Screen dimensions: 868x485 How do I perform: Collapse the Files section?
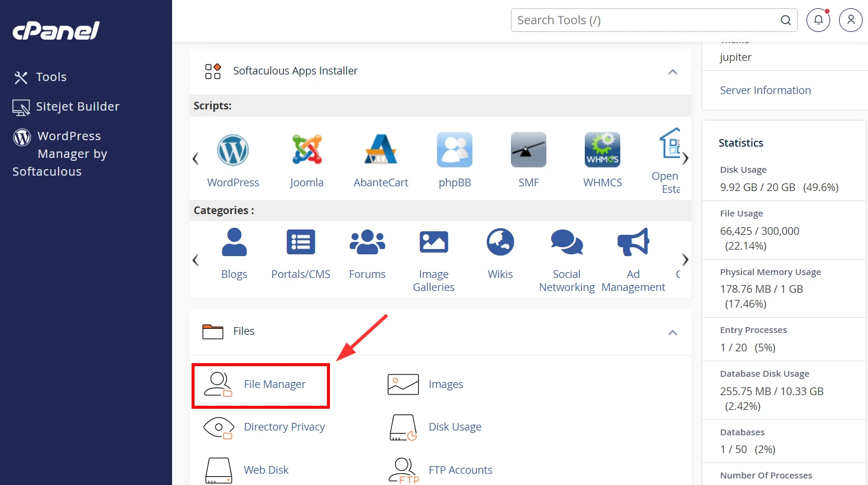[672, 332]
